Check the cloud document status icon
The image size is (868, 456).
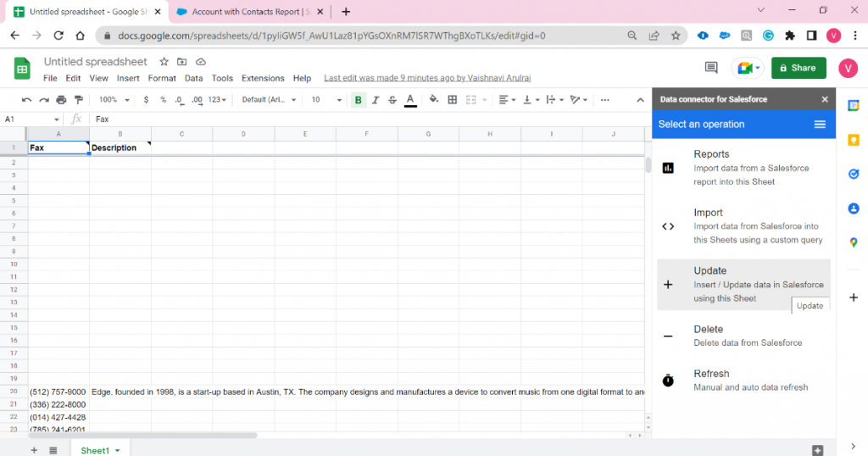(201, 62)
